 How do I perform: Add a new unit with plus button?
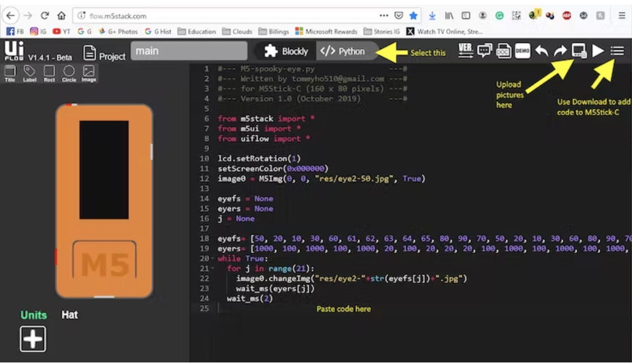pos(33,339)
